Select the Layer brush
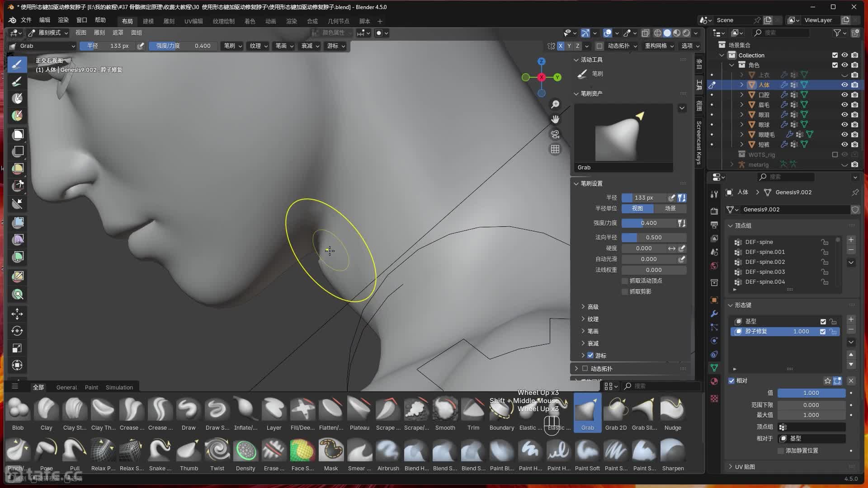 click(x=274, y=413)
